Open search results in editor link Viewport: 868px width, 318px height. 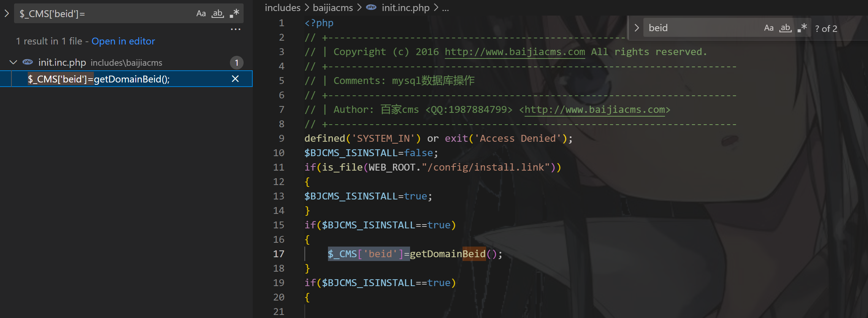123,41
